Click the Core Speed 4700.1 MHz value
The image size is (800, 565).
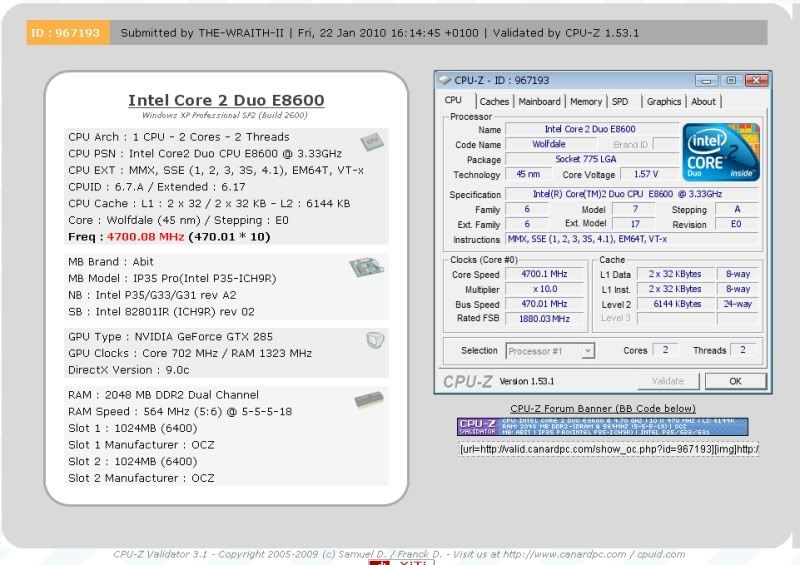[x=544, y=274]
